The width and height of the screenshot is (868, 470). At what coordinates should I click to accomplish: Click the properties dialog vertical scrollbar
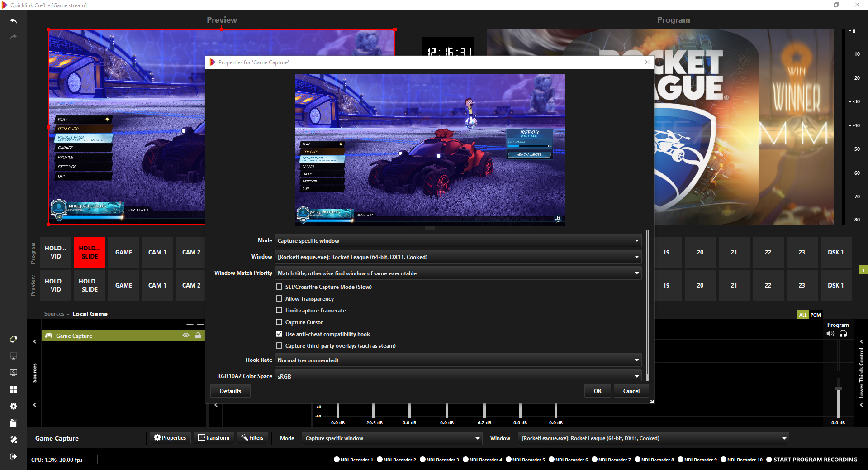click(x=647, y=306)
